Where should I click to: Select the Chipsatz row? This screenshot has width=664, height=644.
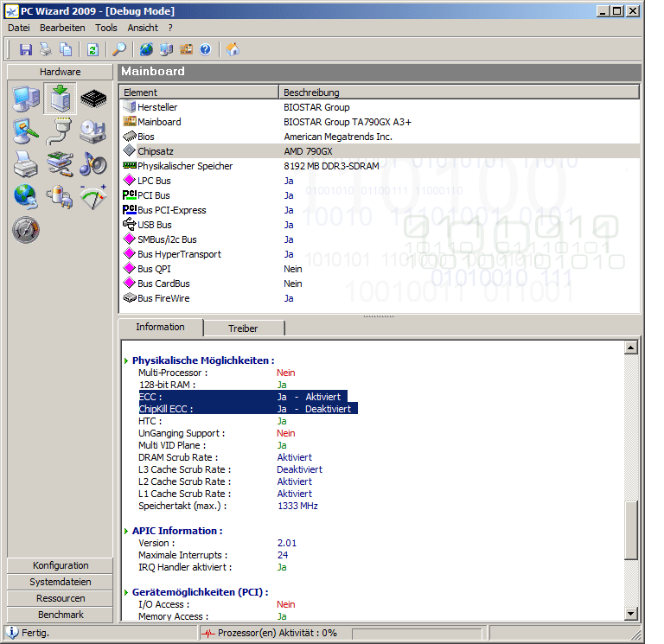[380, 151]
